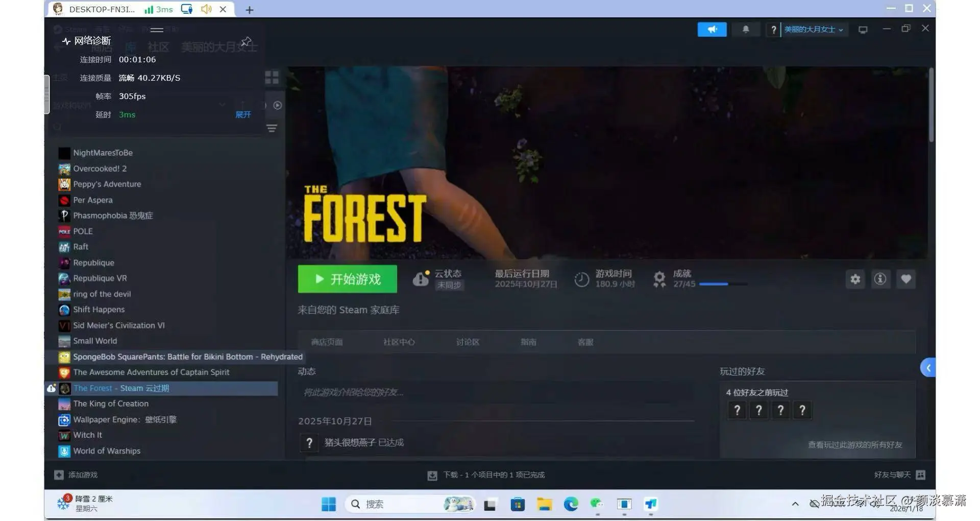The image size is (980, 521).
Task: Click the 添加游戏 label
Action: [83, 475]
